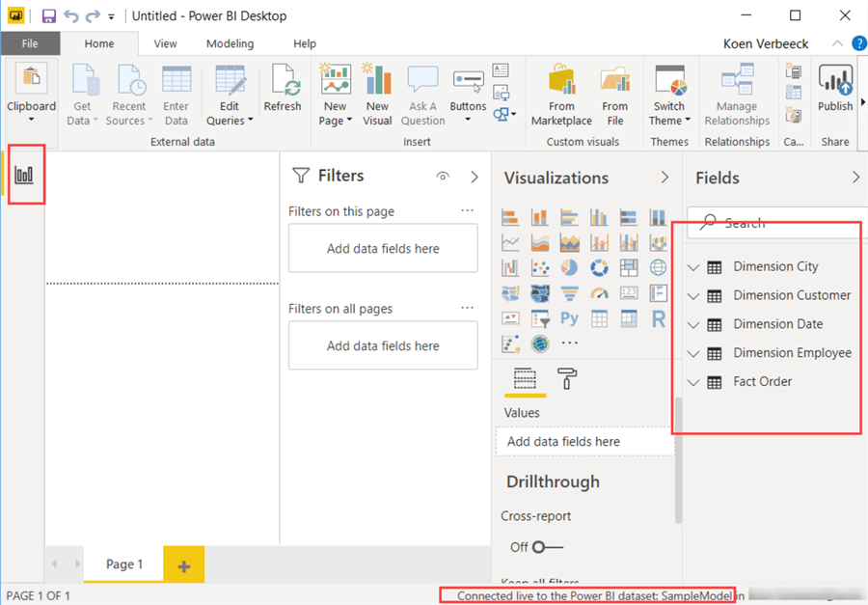The height and width of the screenshot is (605, 868).
Task: Expand the Dimension Date table
Action: click(x=693, y=324)
